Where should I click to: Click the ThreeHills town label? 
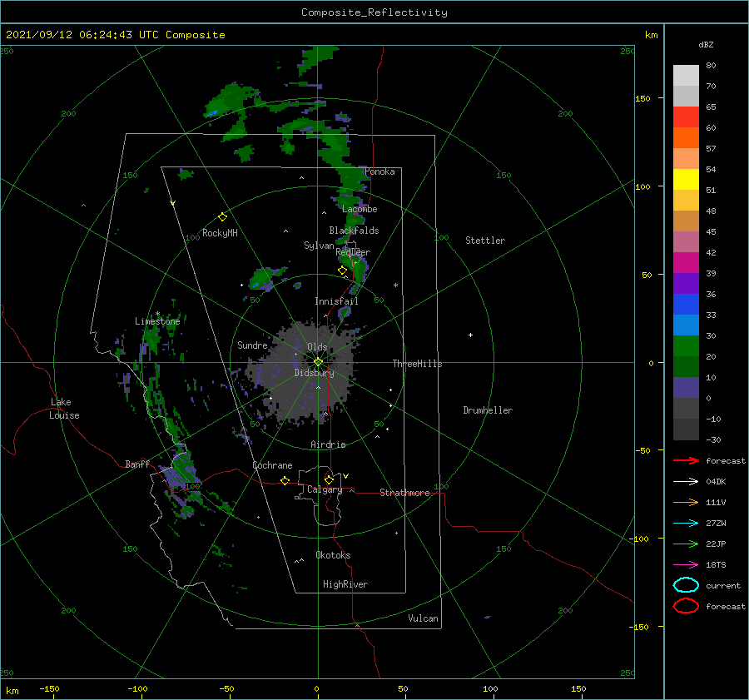[418, 364]
